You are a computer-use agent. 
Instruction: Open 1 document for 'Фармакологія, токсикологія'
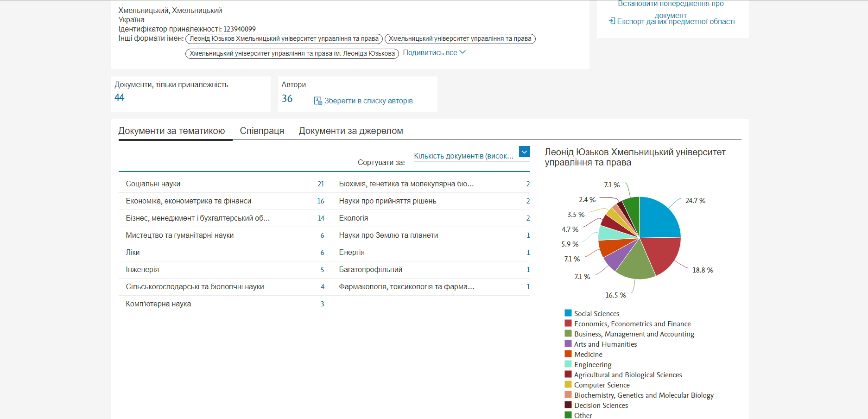coord(528,286)
